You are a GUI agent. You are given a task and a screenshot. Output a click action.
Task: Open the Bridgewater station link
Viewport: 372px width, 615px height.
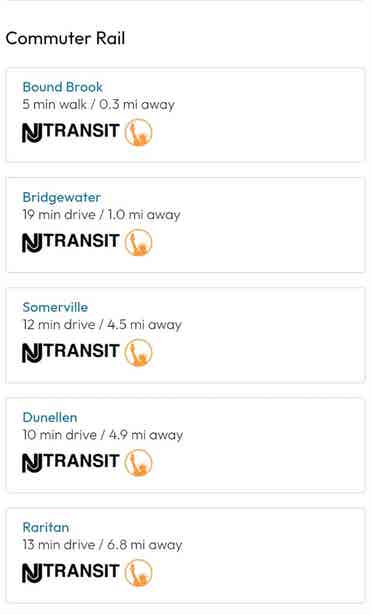pos(62,197)
